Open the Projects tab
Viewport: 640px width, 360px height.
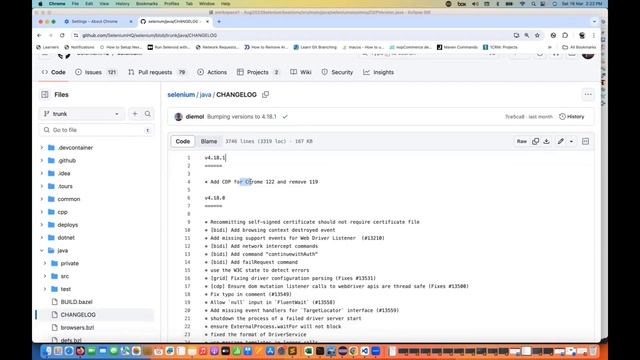(258, 72)
